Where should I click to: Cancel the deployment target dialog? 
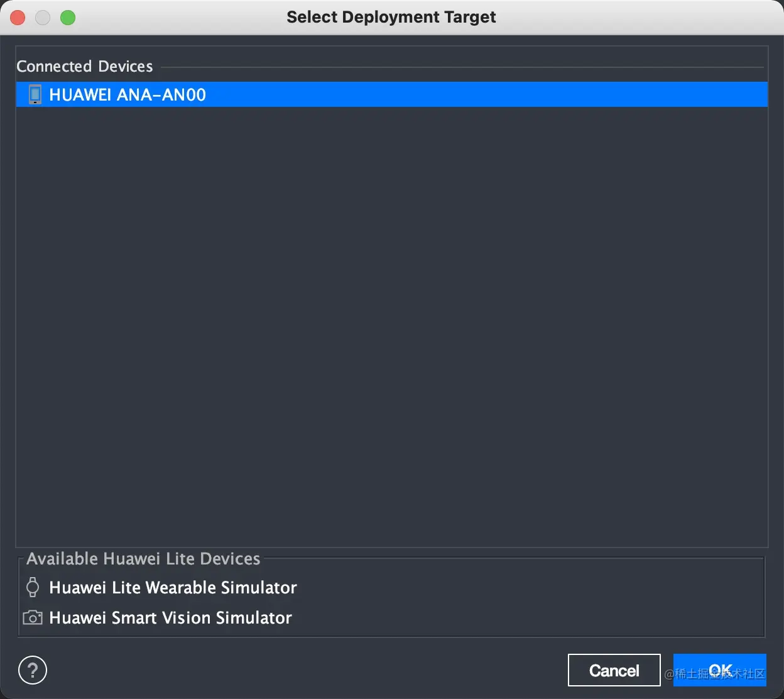pyautogui.click(x=614, y=670)
